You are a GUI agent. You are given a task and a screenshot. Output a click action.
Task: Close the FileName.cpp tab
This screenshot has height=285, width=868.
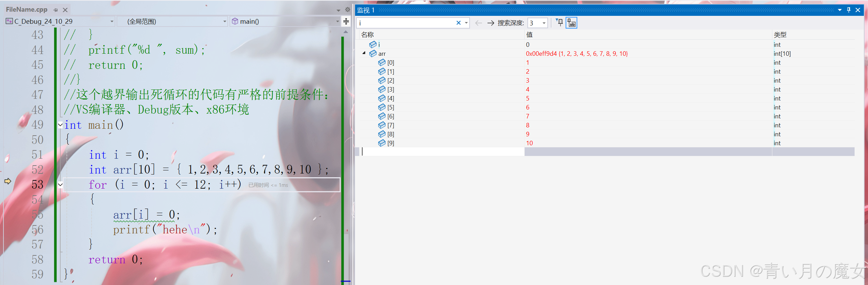(x=65, y=10)
